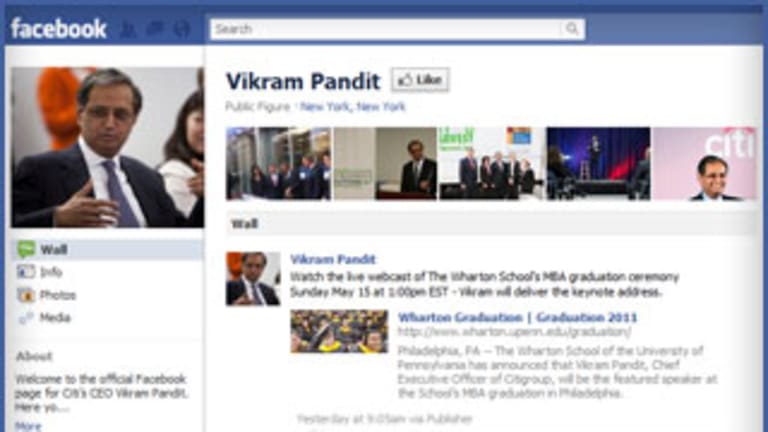The height and width of the screenshot is (432, 768).
Task: Open the friend requests icon
Action: coord(128,29)
